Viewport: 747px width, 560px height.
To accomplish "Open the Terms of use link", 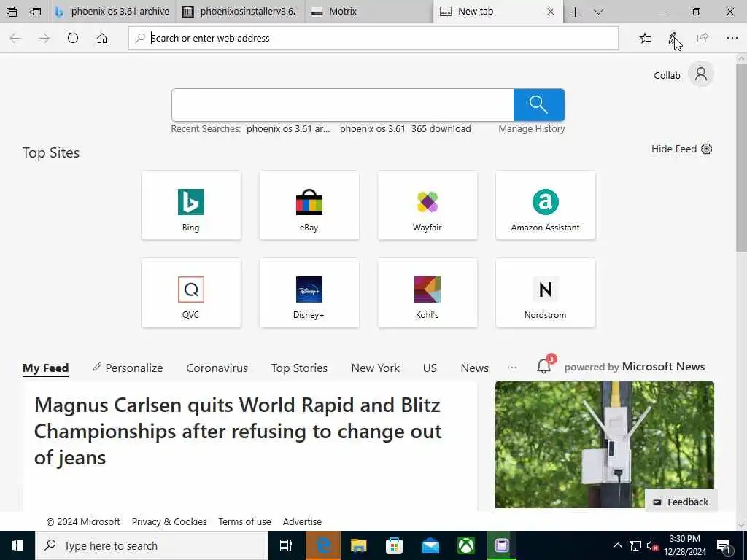I will tap(244, 522).
